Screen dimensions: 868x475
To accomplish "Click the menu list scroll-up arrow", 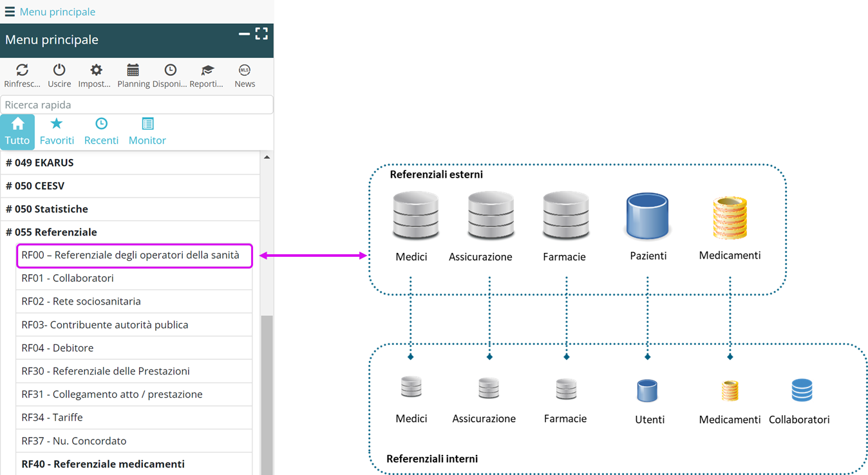I will 267,157.
